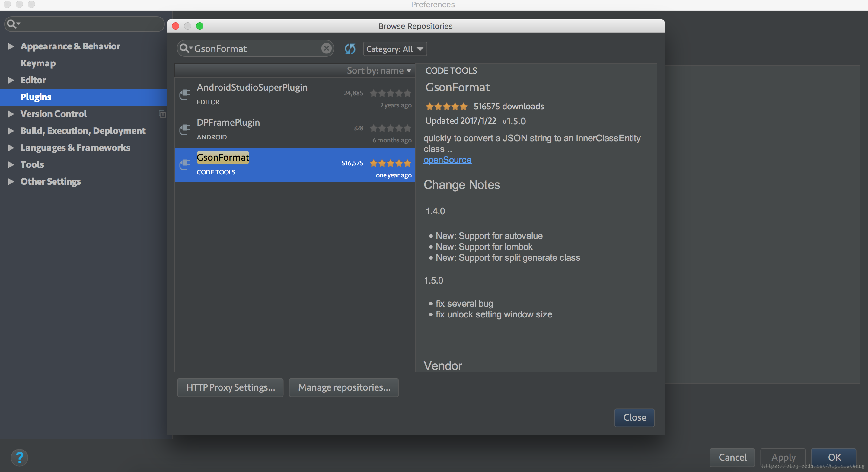This screenshot has height=472, width=868.
Task: Click the CODE TOOLS category label in details
Action: pos(451,71)
